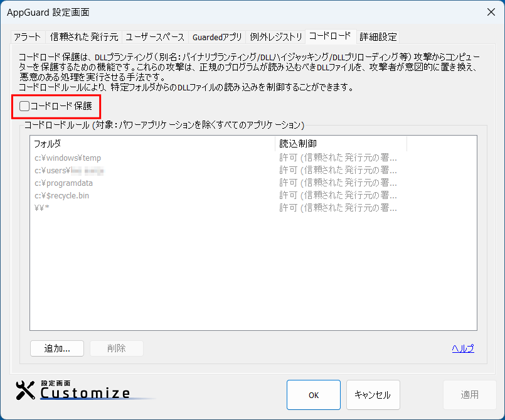
Task: Click the Customize wrench and screwdriver icon
Action: click(26, 390)
